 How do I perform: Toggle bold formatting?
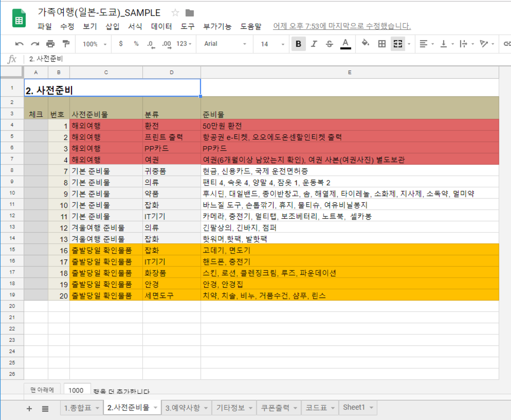coord(298,44)
